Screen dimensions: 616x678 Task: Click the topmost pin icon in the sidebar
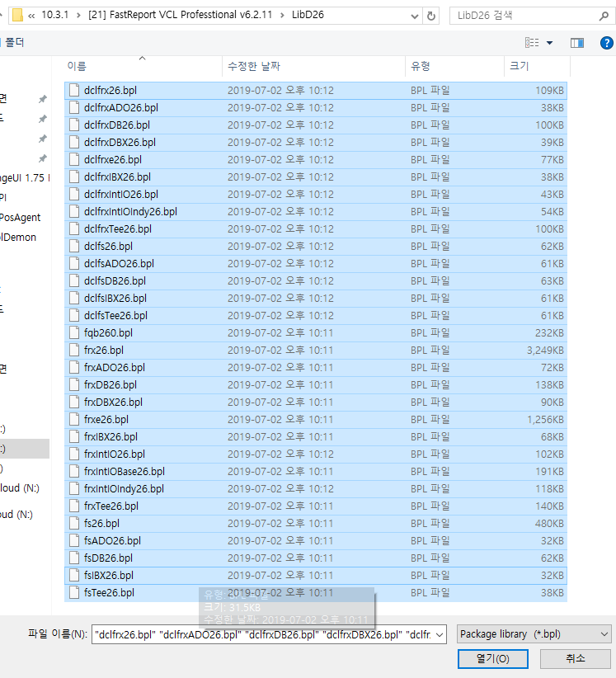(42, 99)
